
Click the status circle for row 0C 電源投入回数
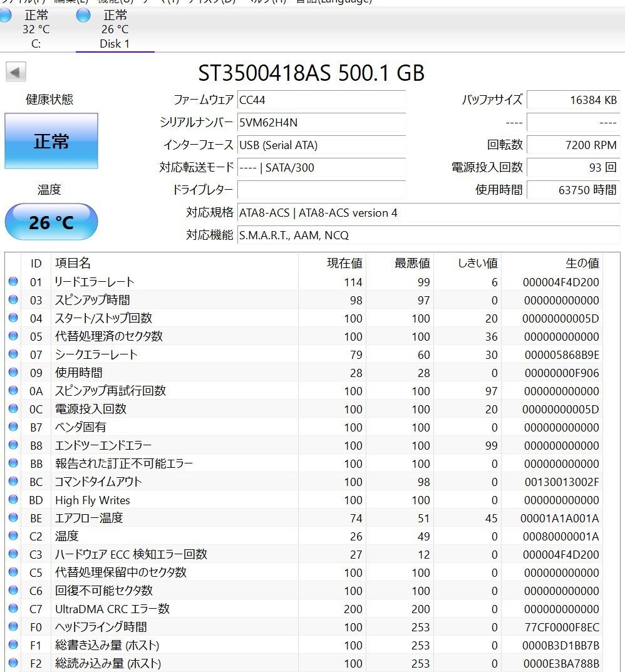click(x=13, y=408)
